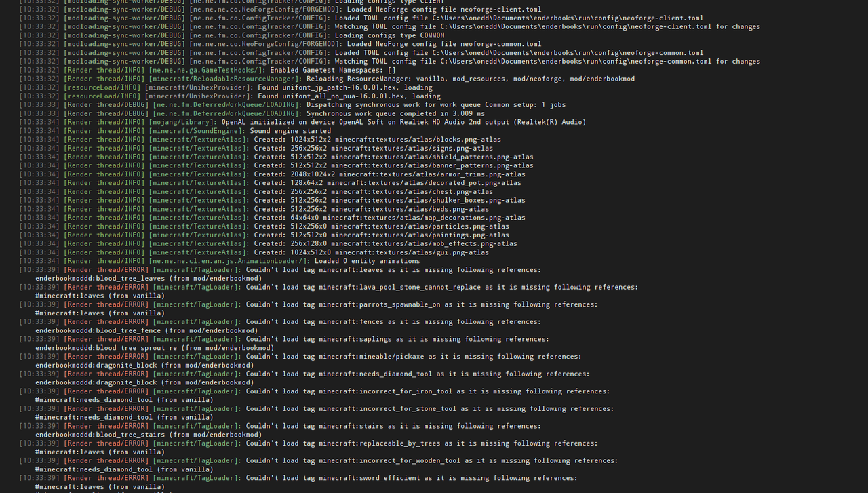
Task: Select the 'OpenAL initialized on device' line
Action: pos(302,122)
